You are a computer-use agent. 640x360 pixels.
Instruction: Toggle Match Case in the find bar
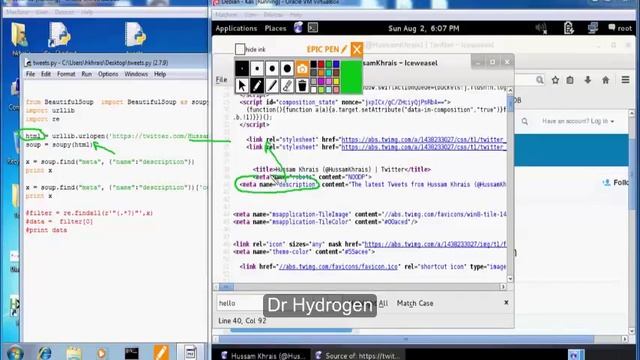coord(415,303)
